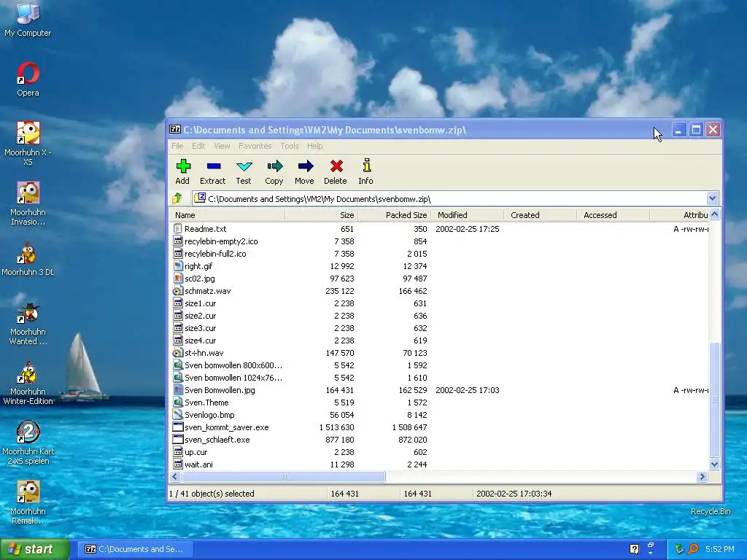Click the Move toolbar button
The width and height of the screenshot is (747, 560).
[304, 171]
